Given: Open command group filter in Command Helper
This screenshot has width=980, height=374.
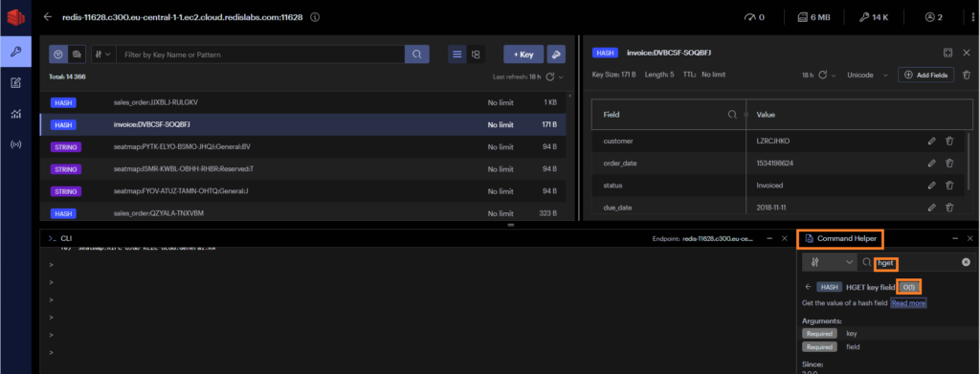Looking at the screenshot, I should point(830,263).
